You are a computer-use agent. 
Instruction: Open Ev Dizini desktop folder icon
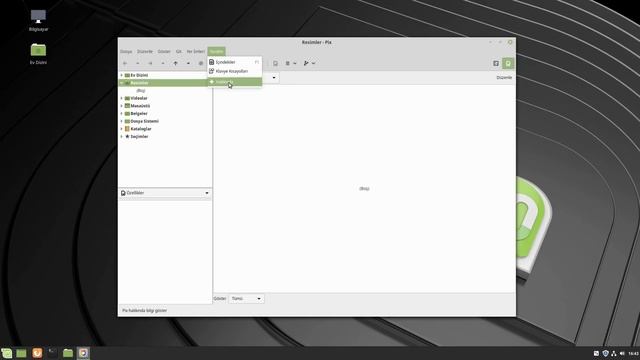[x=38, y=54]
